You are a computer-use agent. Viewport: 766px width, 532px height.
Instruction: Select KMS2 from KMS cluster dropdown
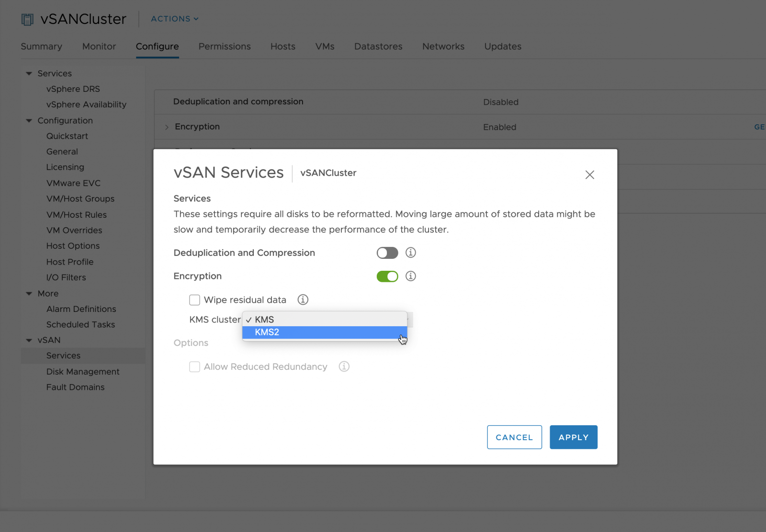click(x=325, y=332)
